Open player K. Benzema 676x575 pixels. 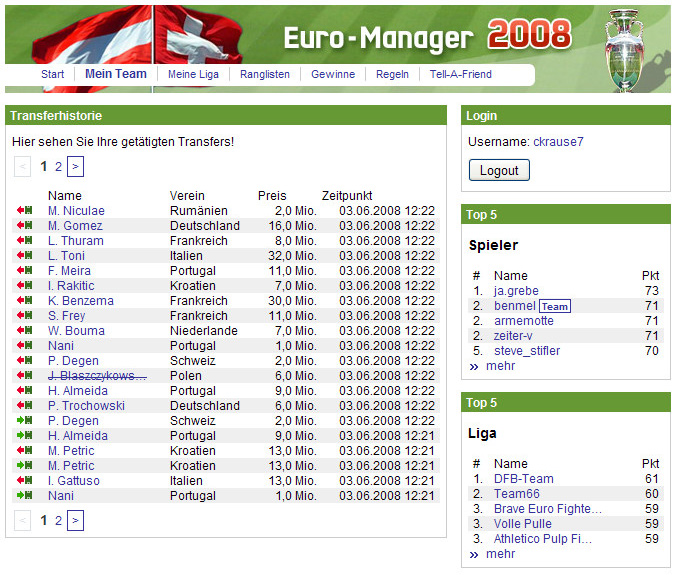(x=81, y=300)
